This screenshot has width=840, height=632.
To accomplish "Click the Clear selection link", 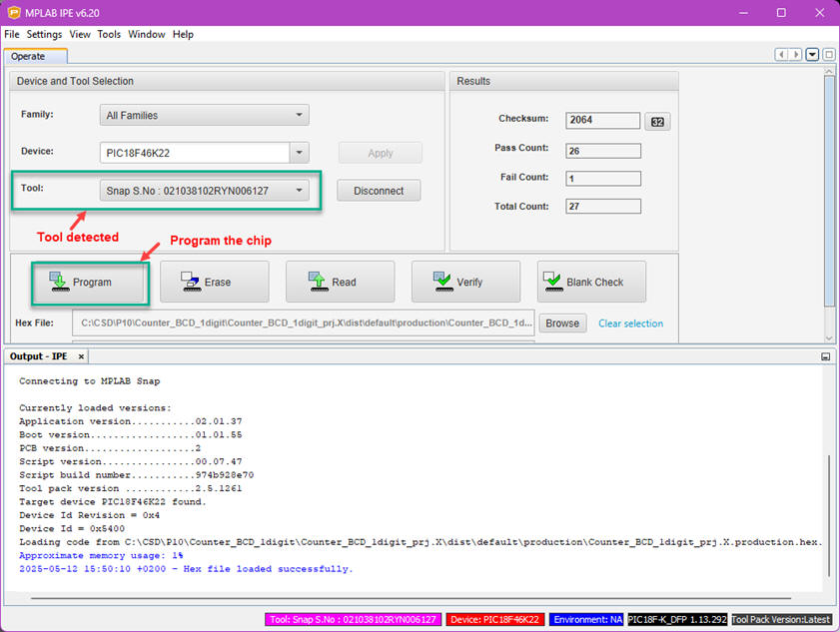I will (630, 323).
